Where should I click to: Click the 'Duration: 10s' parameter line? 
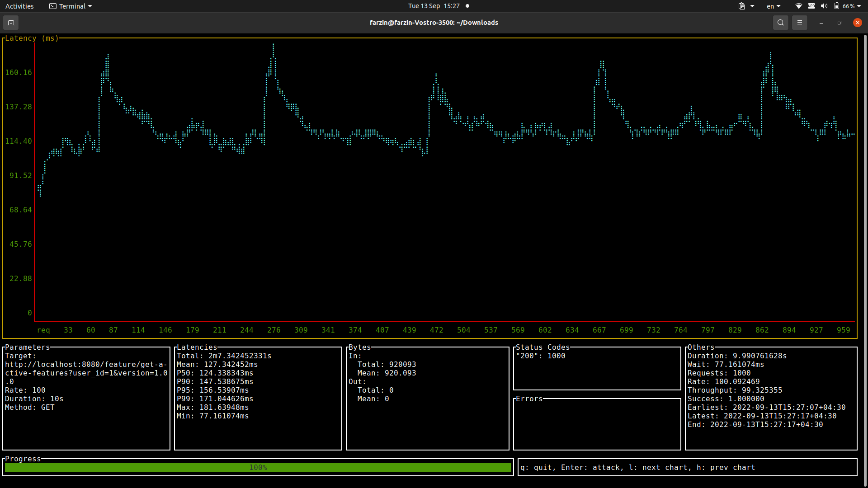pos(34,399)
